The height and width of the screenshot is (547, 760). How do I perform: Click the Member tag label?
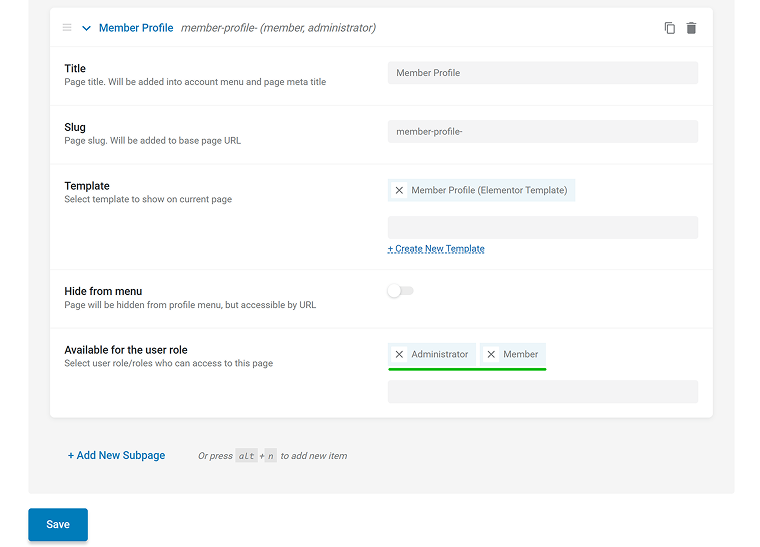(x=521, y=354)
